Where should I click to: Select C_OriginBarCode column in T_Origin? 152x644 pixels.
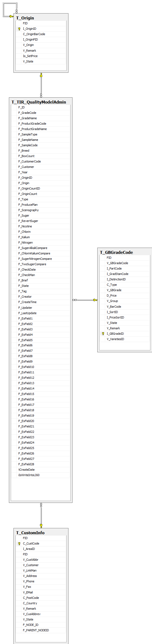pyautogui.click(x=40, y=34)
